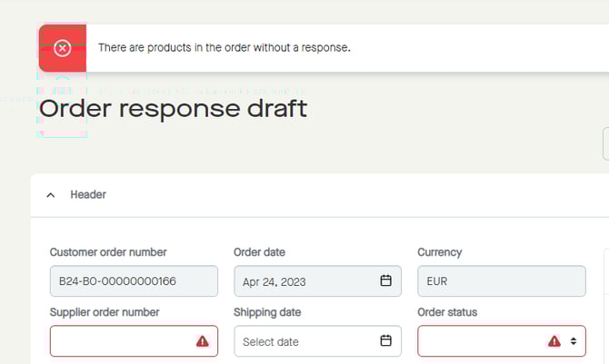The image size is (609, 364).
Task: Collapse the Header section chevron
Action: click(51, 195)
